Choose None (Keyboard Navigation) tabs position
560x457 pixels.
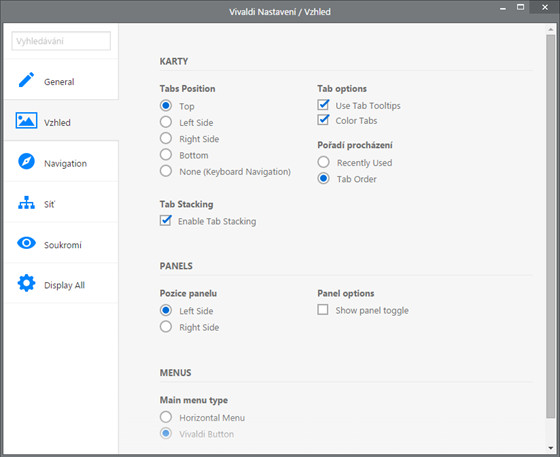point(166,171)
